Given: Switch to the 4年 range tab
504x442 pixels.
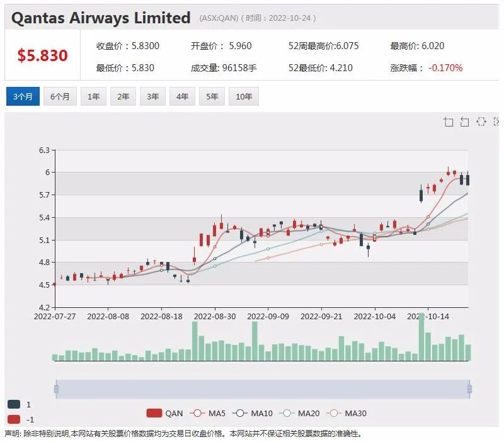Looking at the screenshot, I should (182, 96).
